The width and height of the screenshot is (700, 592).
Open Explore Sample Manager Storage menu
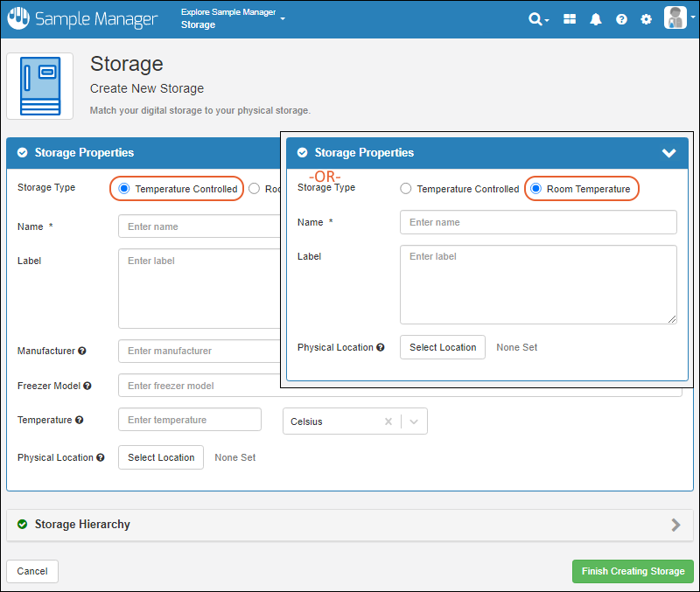pyautogui.click(x=233, y=18)
